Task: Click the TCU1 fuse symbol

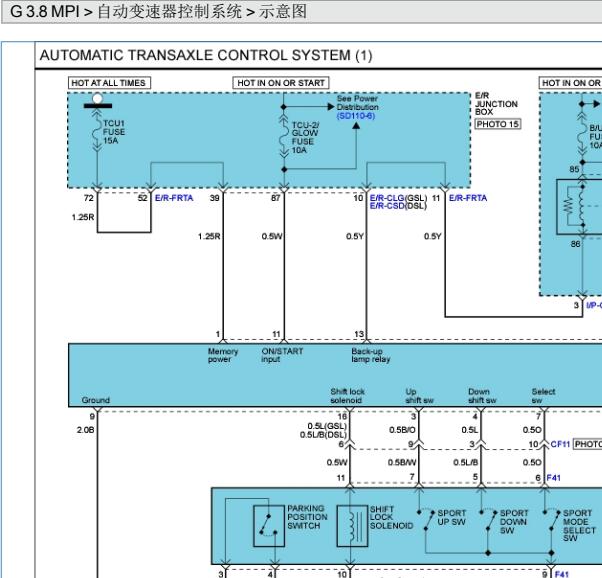Action: 97,132
